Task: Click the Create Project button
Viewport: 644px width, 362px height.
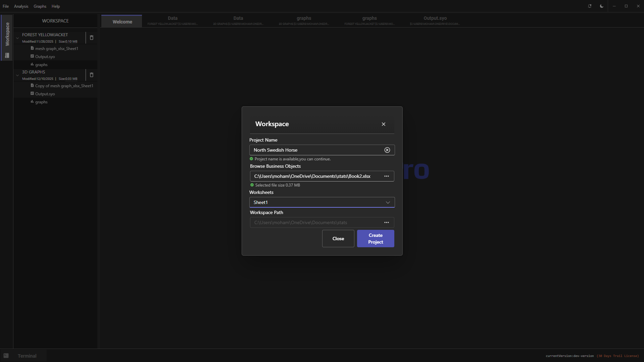Action: click(375, 239)
